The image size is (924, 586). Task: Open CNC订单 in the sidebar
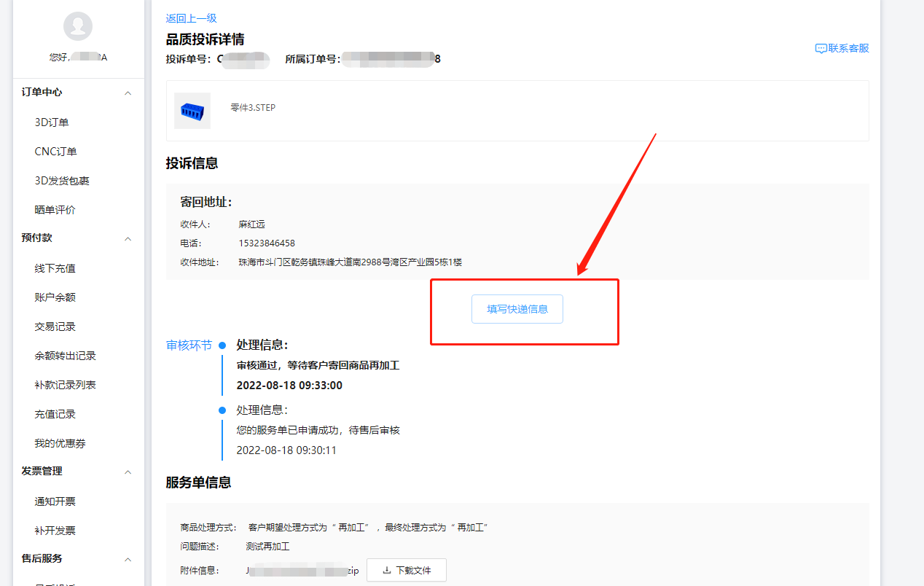click(x=55, y=152)
